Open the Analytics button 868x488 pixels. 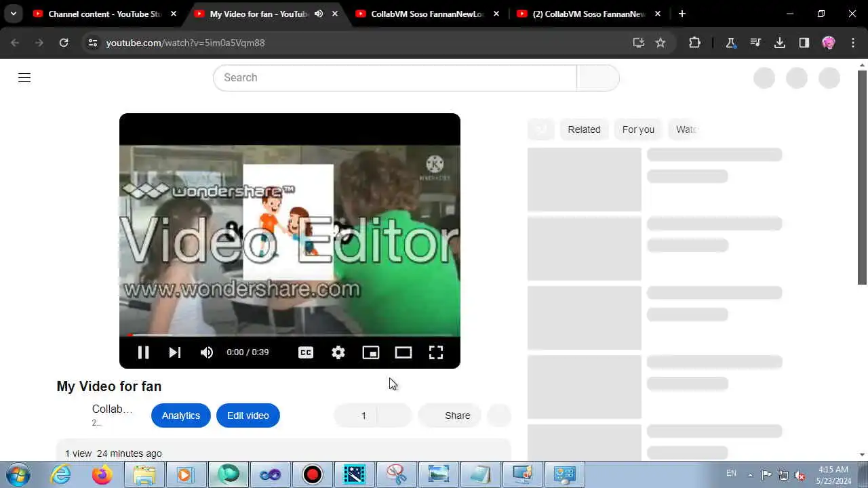pos(181,415)
